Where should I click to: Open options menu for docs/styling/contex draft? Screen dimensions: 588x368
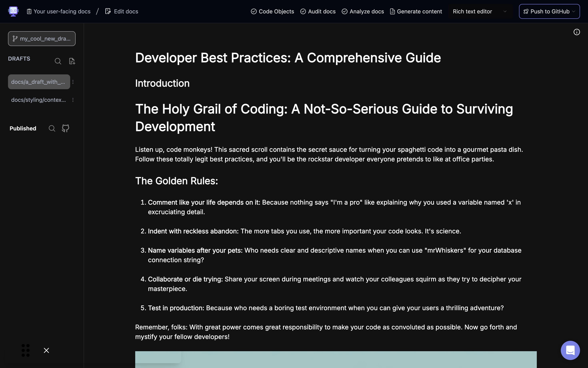(73, 100)
